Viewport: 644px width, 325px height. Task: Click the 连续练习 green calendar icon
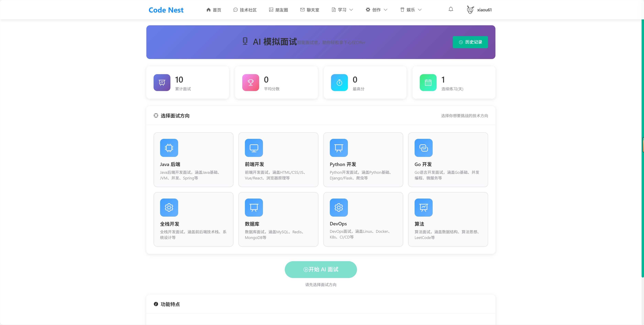coord(428,82)
